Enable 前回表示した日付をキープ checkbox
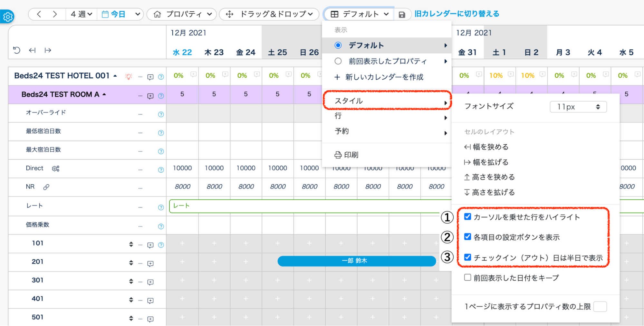This screenshot has height=326, width=644. pos(467,277)
